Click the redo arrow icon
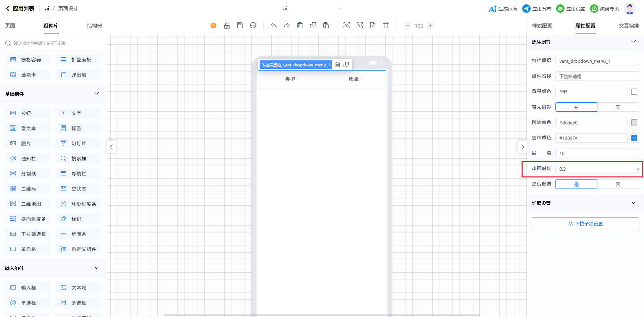644x317 pixels. click(287, 25)
